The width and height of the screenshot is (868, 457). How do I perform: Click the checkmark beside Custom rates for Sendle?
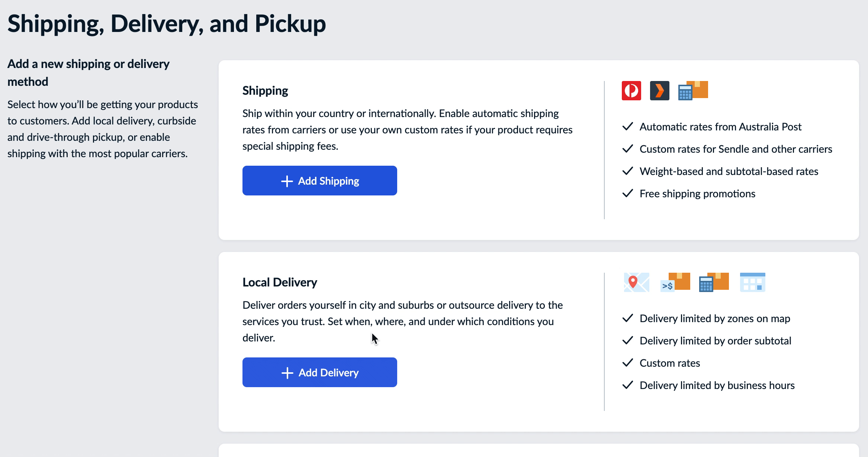628,149
